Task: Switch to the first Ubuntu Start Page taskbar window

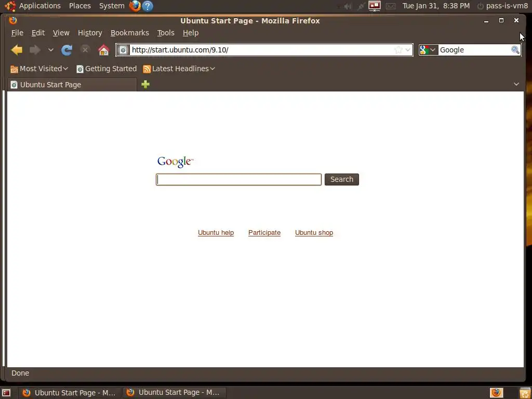Action: 70,393
